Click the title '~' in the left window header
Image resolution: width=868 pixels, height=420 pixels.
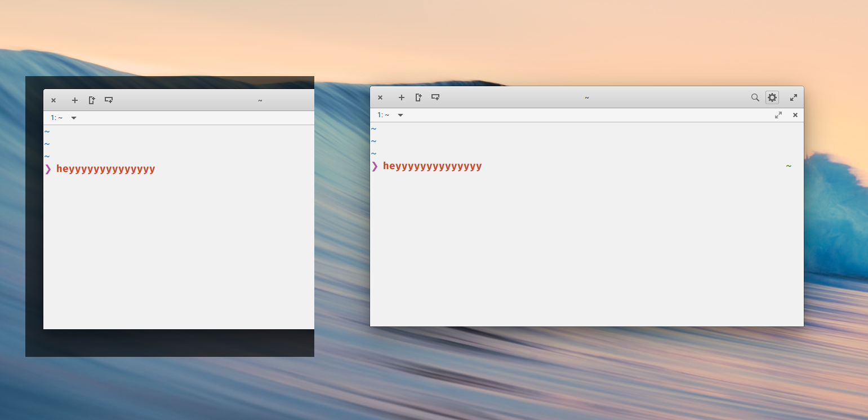(x=260, y=100)
